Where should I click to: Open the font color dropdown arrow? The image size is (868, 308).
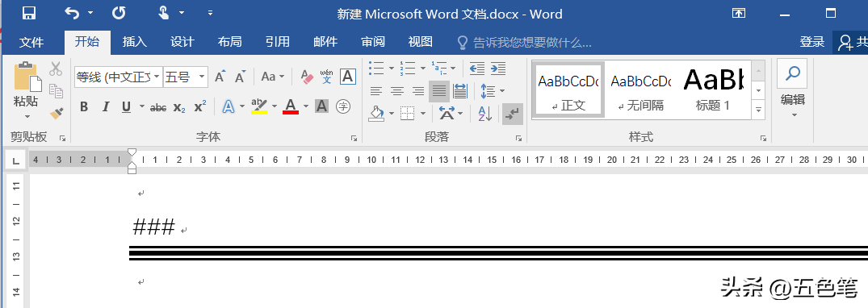tap(306, 106)
